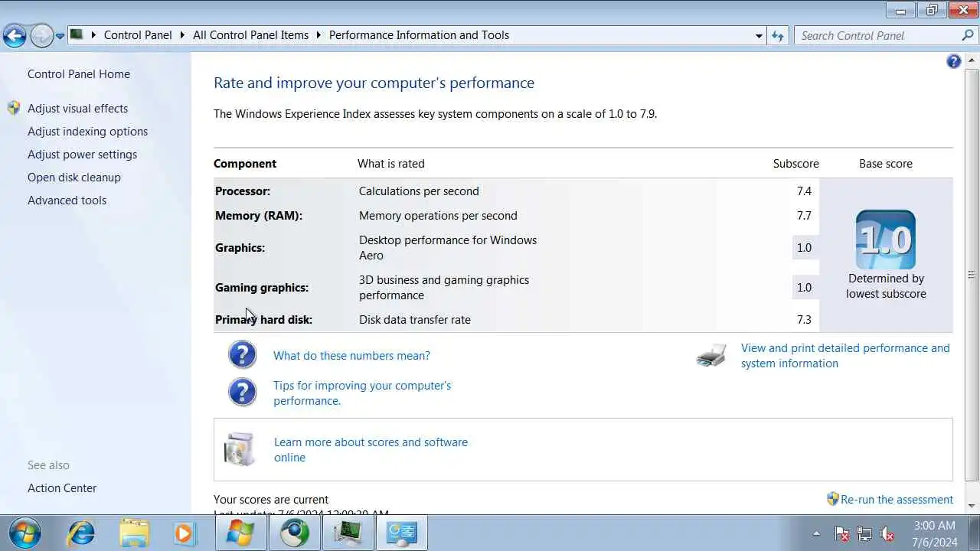Open the recent pages dropdown arrow
980x551 pixels.
click(60, 36)
